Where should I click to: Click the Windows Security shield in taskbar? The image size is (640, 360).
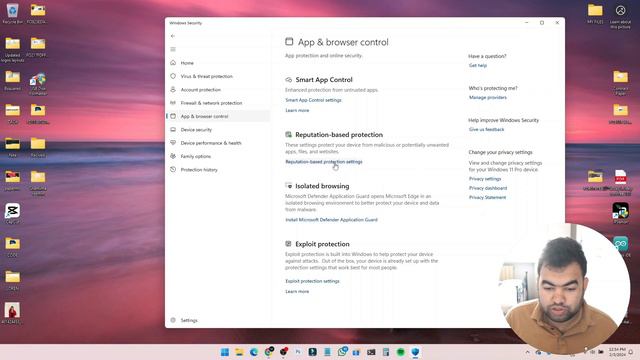(415, 352)
